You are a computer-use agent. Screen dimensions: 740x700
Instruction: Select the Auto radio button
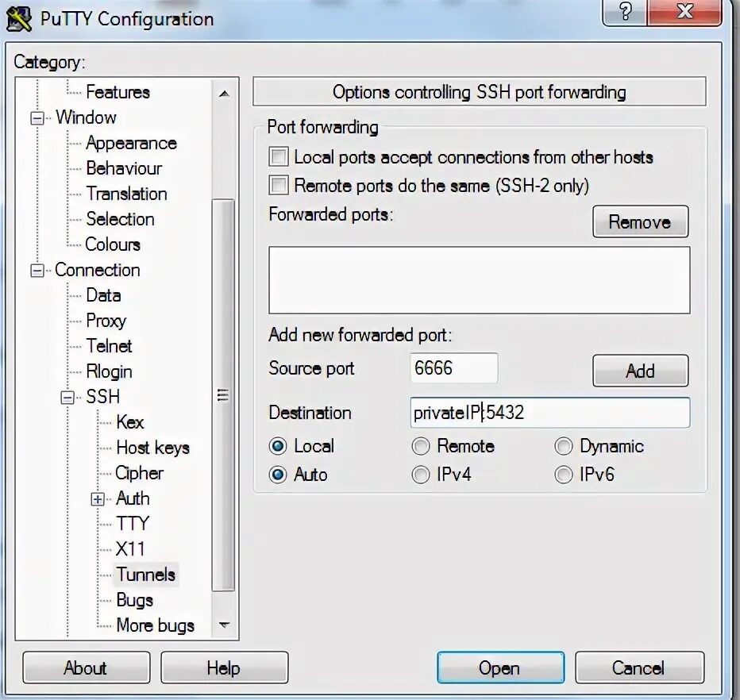278,475
